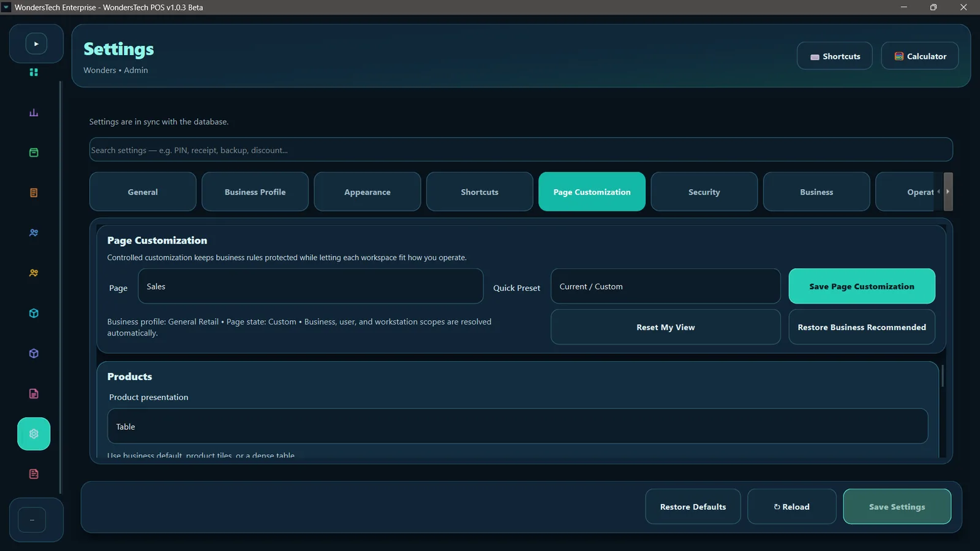Open the Calculator from header
The image size is (980, 551).
coord(920,56)
